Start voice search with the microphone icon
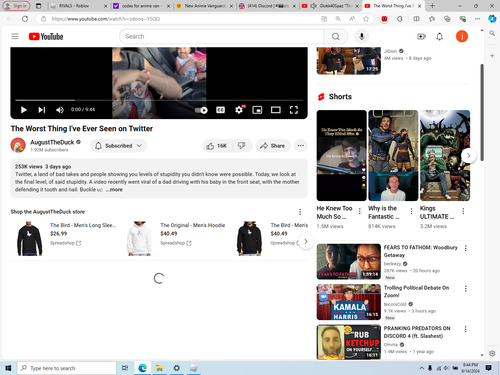500x375 pixels. coord(362,36)
